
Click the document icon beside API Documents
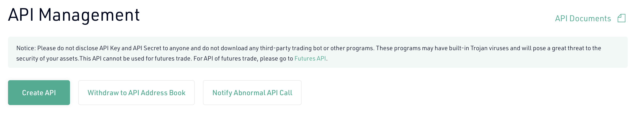coord(621,18)
